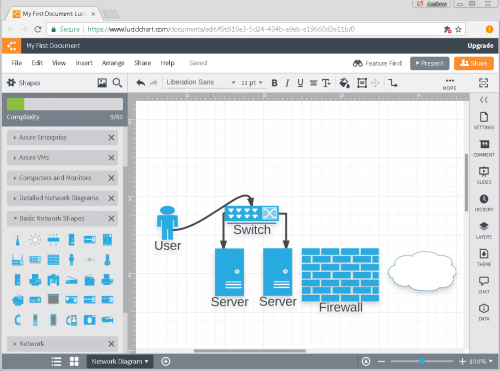Open the Comment panel
500x371 pixels.
[x=484, y=148]
